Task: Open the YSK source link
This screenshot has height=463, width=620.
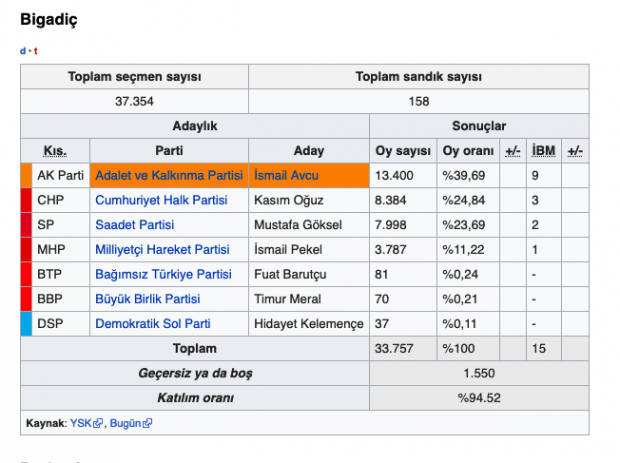Action: pyautogui.click(x=80, y=423)
